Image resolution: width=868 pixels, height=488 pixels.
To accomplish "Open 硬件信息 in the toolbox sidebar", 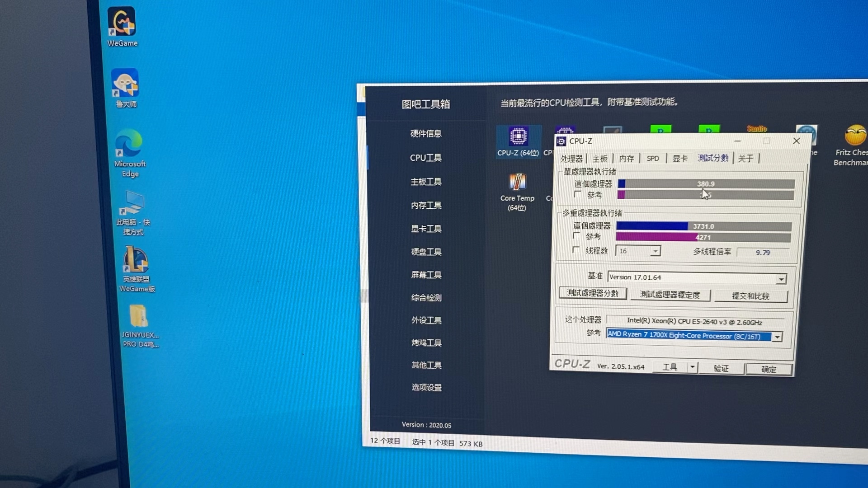I will pos(426,133).
